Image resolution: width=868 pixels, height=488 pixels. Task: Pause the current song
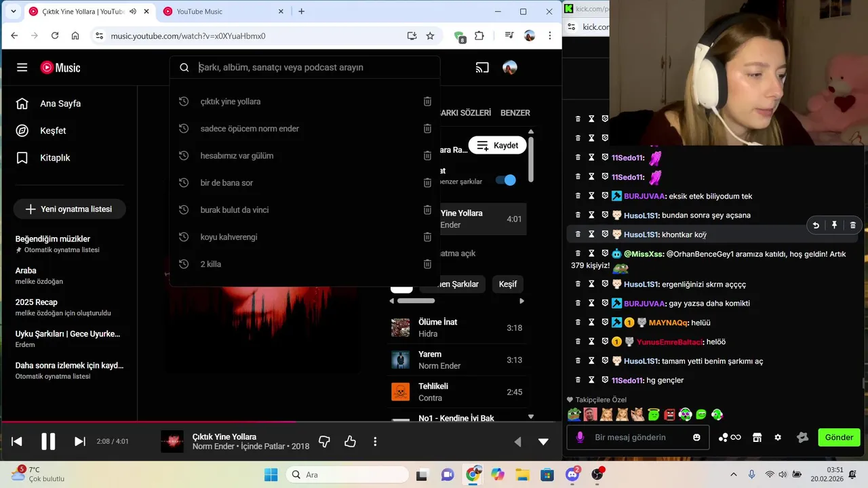48,442
